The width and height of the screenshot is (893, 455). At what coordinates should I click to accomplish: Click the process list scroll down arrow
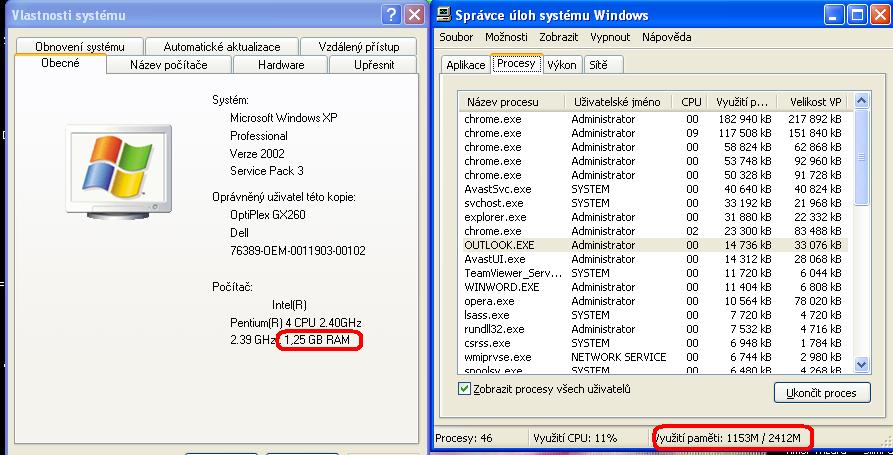861,364
